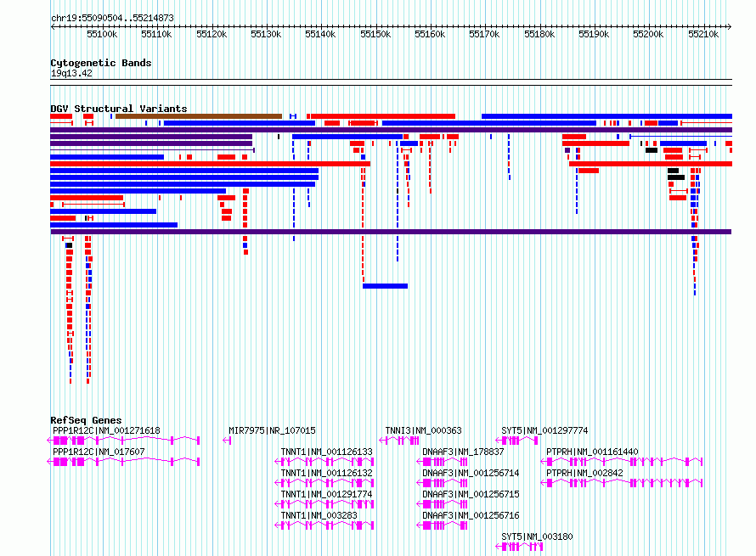Open the Cytogenetic Bands track title

(x=101, y=63)
